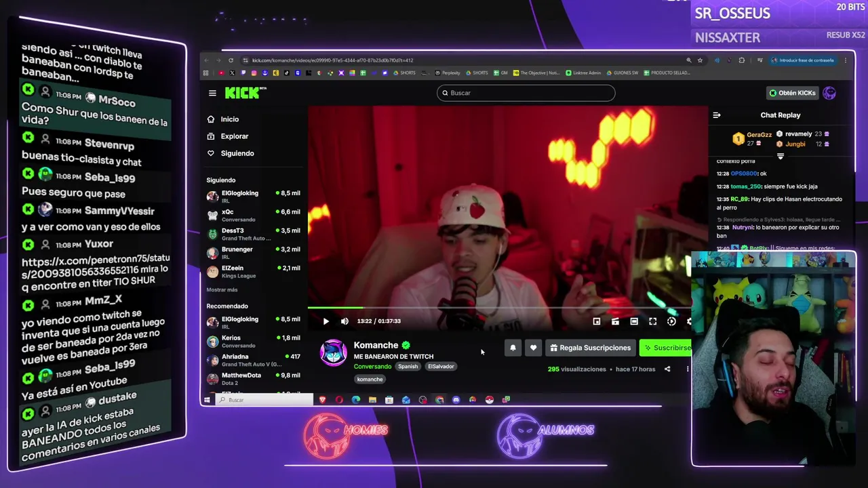Open playback speed options

point(671,321)
